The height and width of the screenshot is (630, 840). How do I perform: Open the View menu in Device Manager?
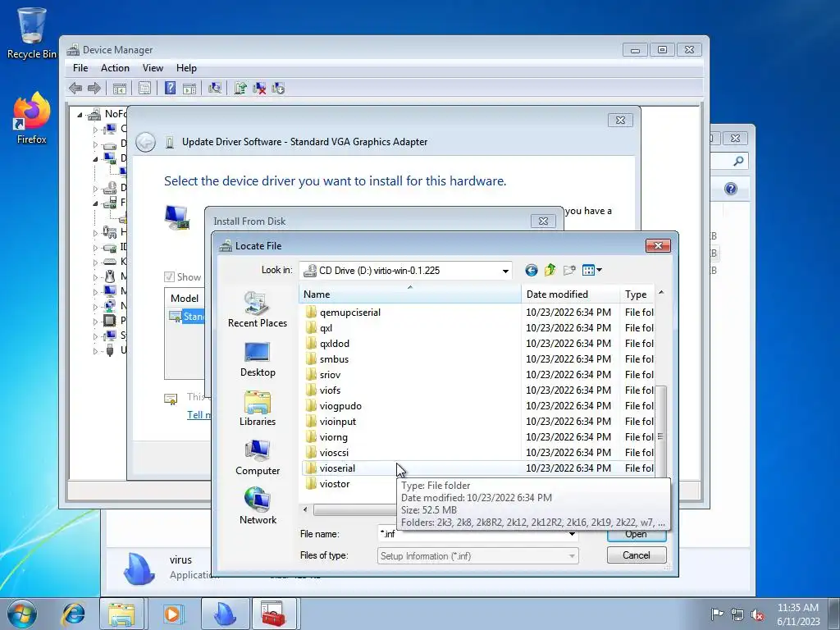[x=153, y=68]
